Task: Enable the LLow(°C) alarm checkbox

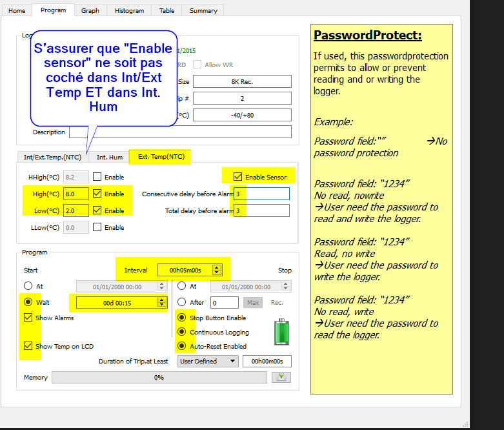Action: point(97,227)
